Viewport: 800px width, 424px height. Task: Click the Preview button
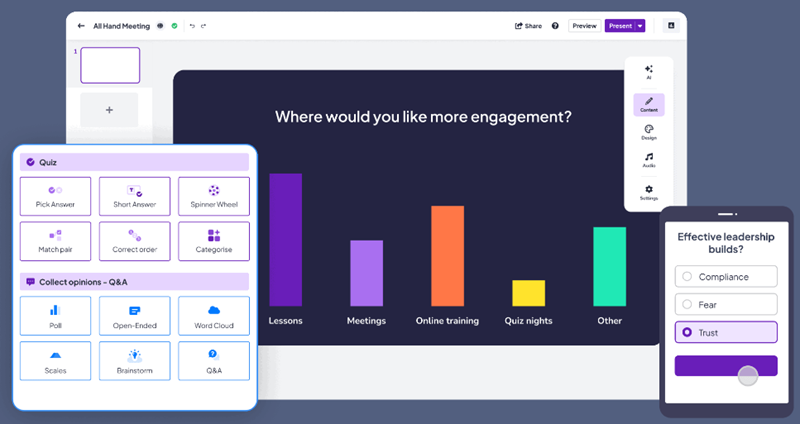pyautogui.click(x=585, y=26)
